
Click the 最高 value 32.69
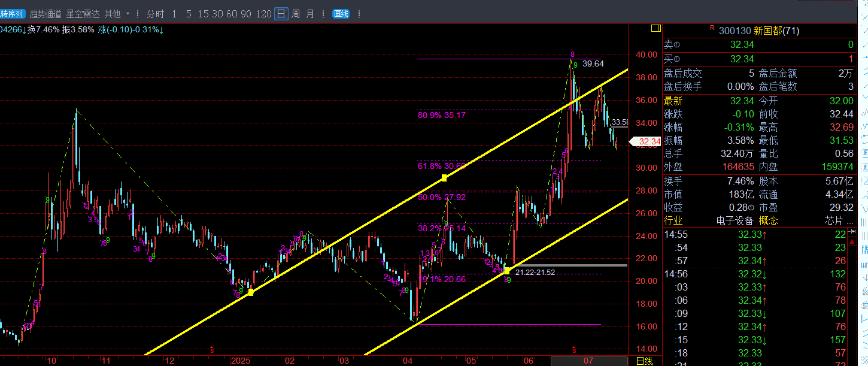click(842, 128)
